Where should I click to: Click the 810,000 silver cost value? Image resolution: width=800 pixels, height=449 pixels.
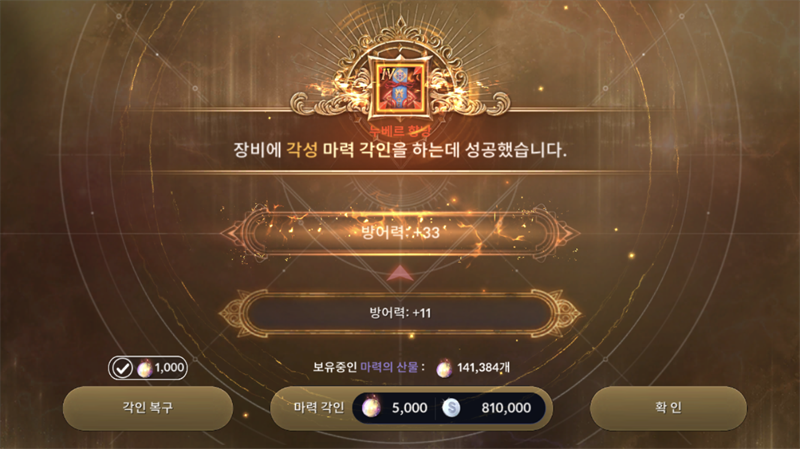506,408
